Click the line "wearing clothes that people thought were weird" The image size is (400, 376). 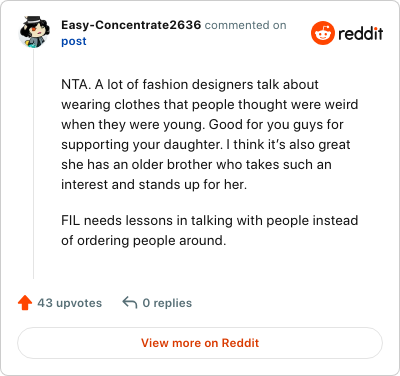(210, 104)
